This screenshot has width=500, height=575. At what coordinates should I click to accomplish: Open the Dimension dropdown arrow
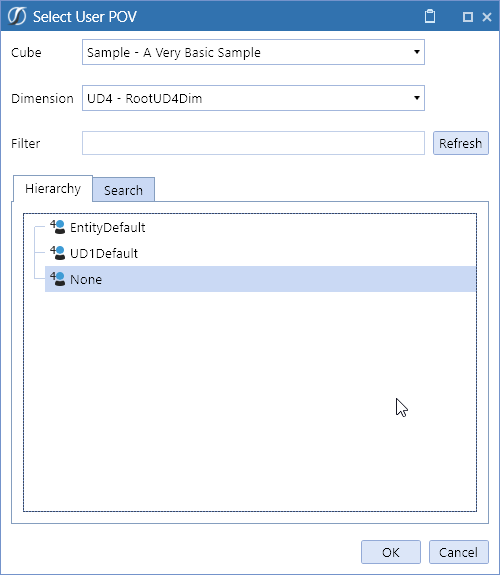click(417, 98)
